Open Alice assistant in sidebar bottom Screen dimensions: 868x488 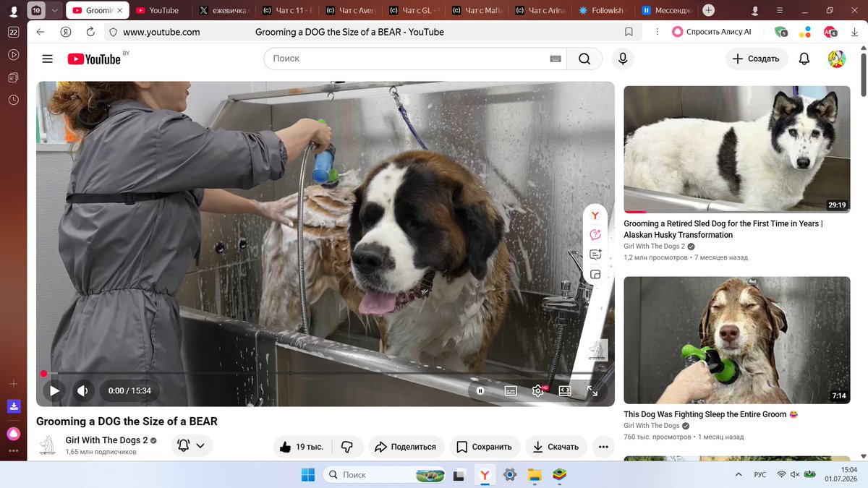coord(13,434)
